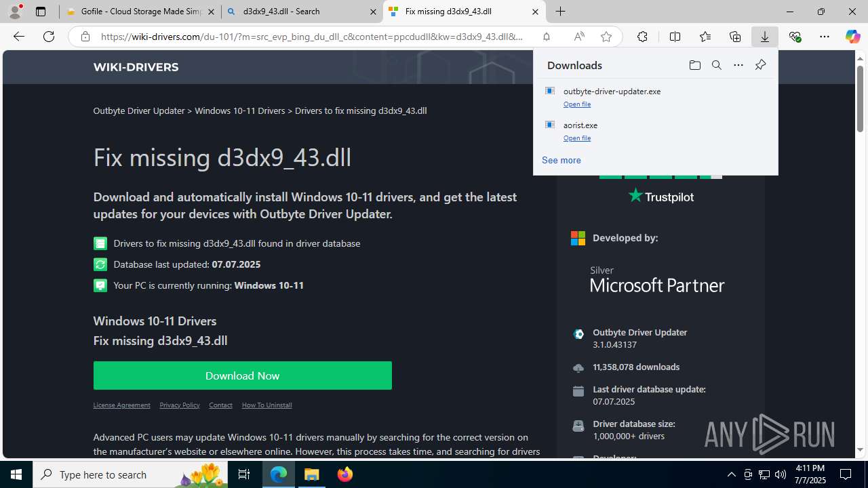Select outbyte-driver-updater.exe download entry
The width and height of the screenshot is (868, 488).
click(x=655, y=97)
